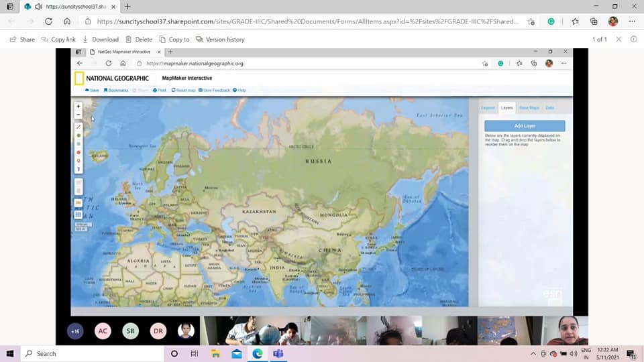
Task: Select the green circle drawing tool
Action: pos(78,135)
